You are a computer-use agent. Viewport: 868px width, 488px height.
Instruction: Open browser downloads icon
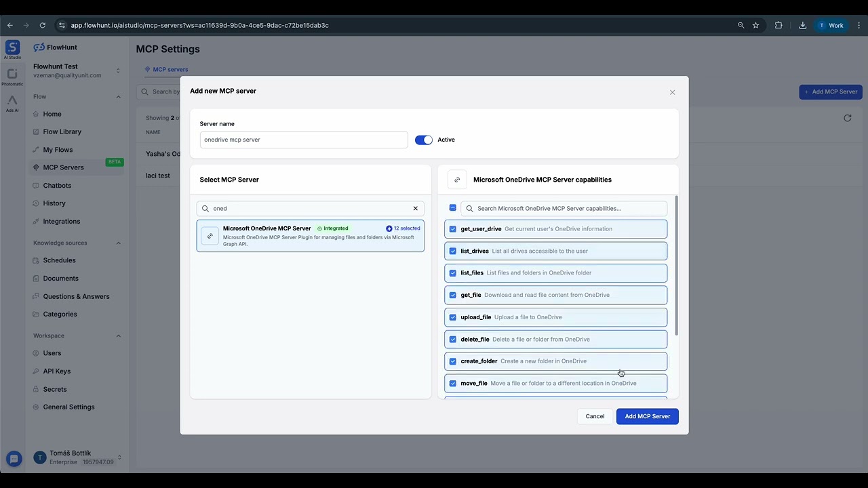pos(802,25)
